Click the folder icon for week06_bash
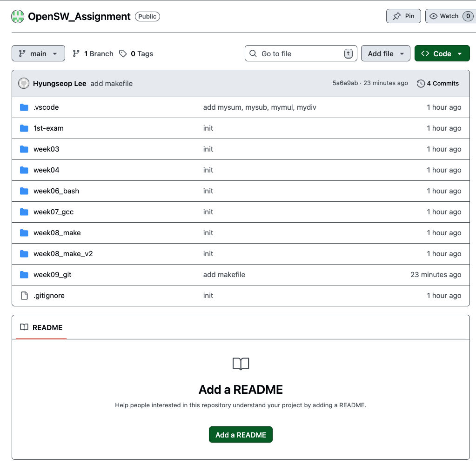Image resolution: width=476 pixels, height=464 pixels. (24, 191)
